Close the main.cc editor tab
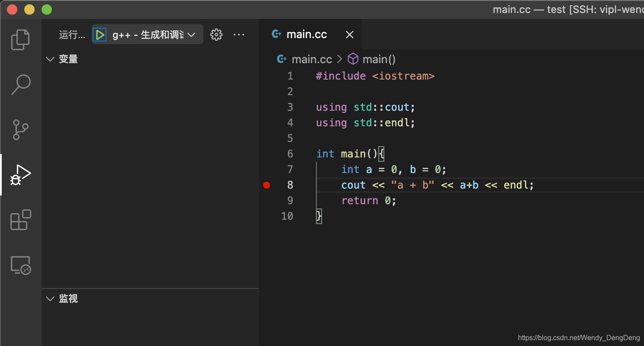Screen dimensions: 644x346 350,35
